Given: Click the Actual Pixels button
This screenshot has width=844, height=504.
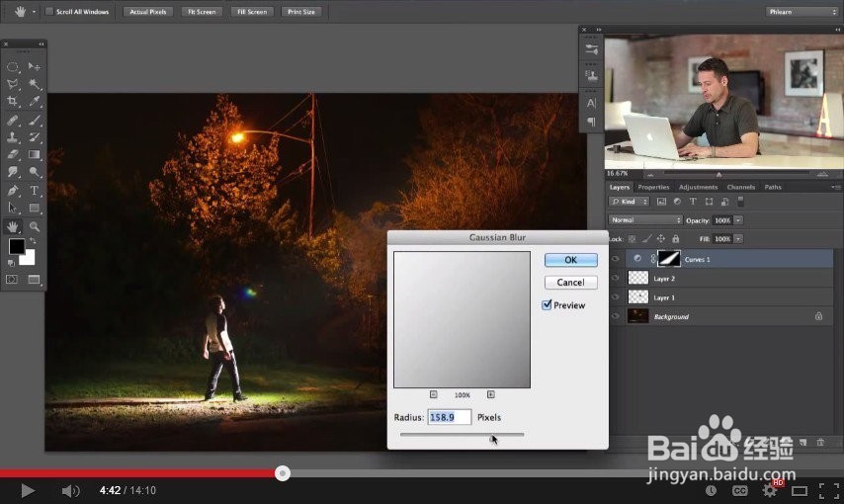Looking at the screenshot, I should (147, 11).
